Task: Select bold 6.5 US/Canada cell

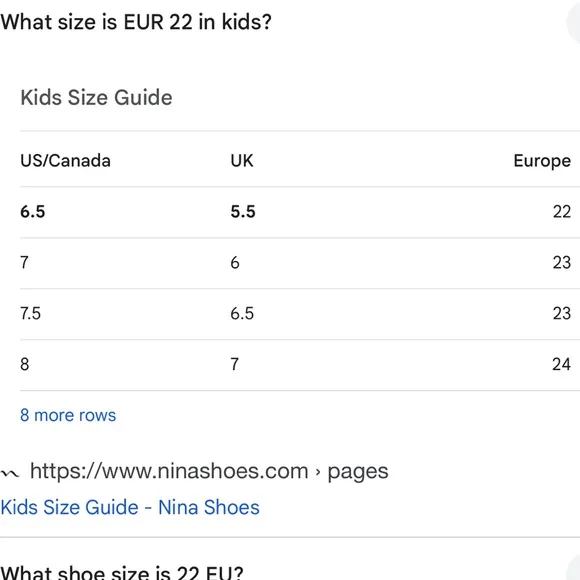Action: (x=33, y=212)
